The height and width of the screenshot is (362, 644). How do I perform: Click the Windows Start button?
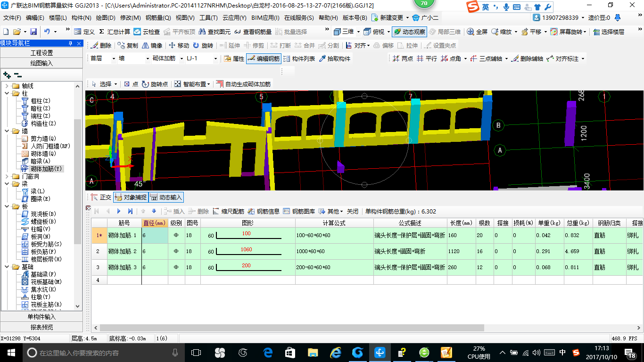point(10,352)
